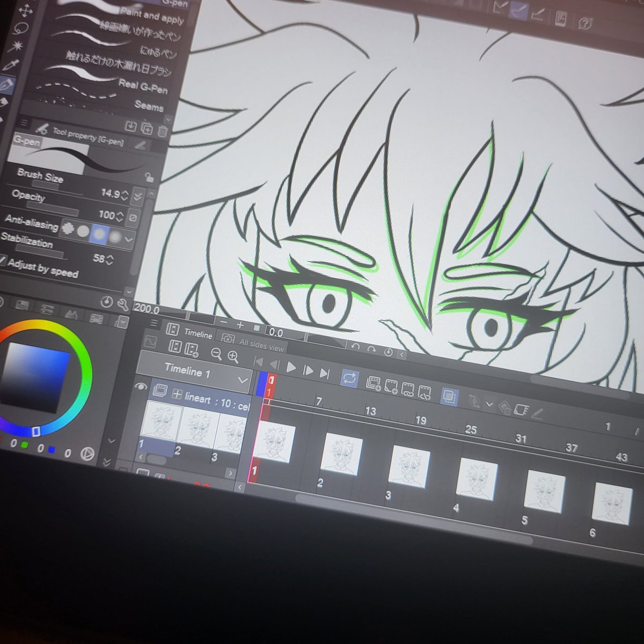Toggle onion skin display

[449, 397]
